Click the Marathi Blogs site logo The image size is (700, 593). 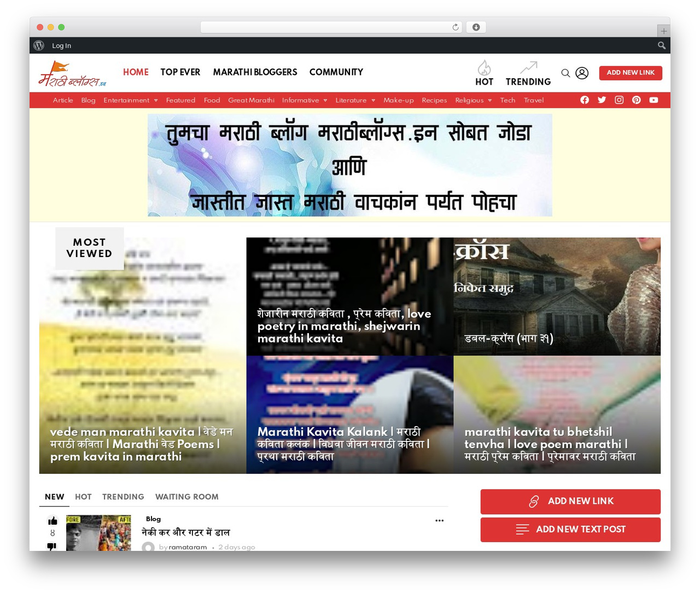[x=72, y=74]
